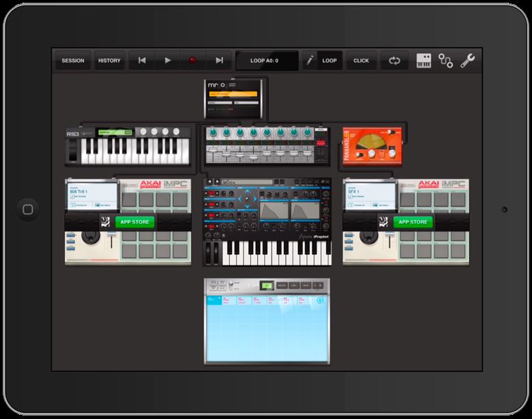This screenshot has height=419, width=532.
Task: Select the highlighted first cell on blue grid
Action: [214, 300]
